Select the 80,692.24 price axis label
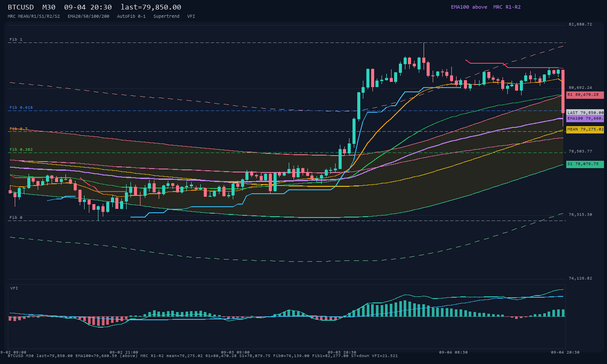Screen dimensions: 607x364 [x=580, y=88]
